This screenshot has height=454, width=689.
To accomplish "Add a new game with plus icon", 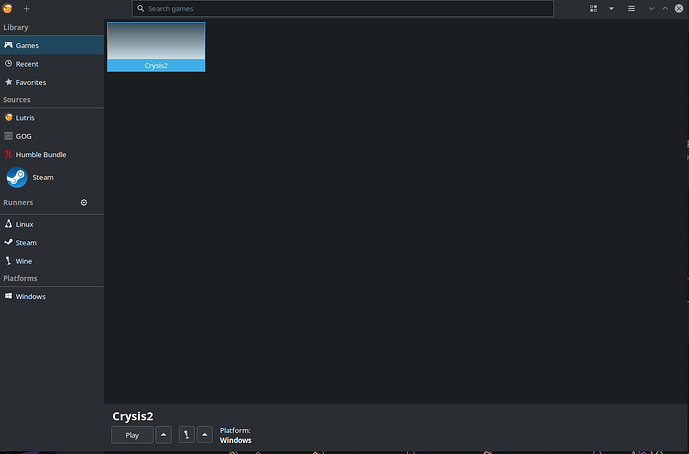I will (x=26, y=8).
